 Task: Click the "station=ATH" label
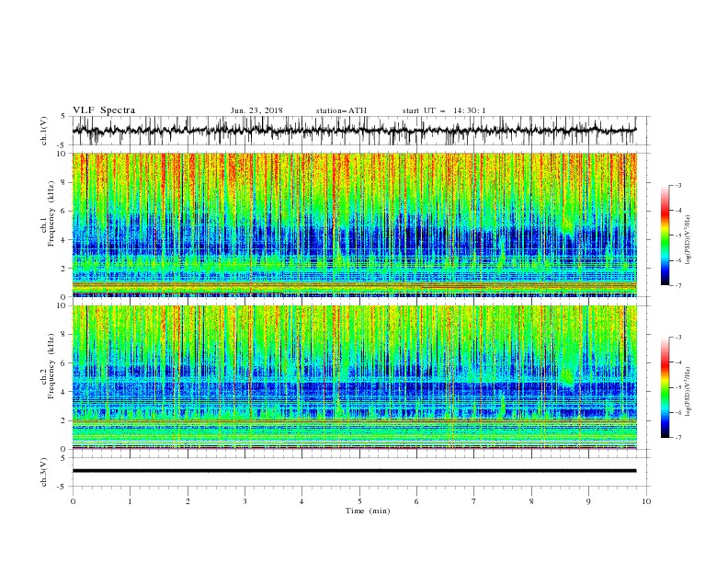[341, 110]
